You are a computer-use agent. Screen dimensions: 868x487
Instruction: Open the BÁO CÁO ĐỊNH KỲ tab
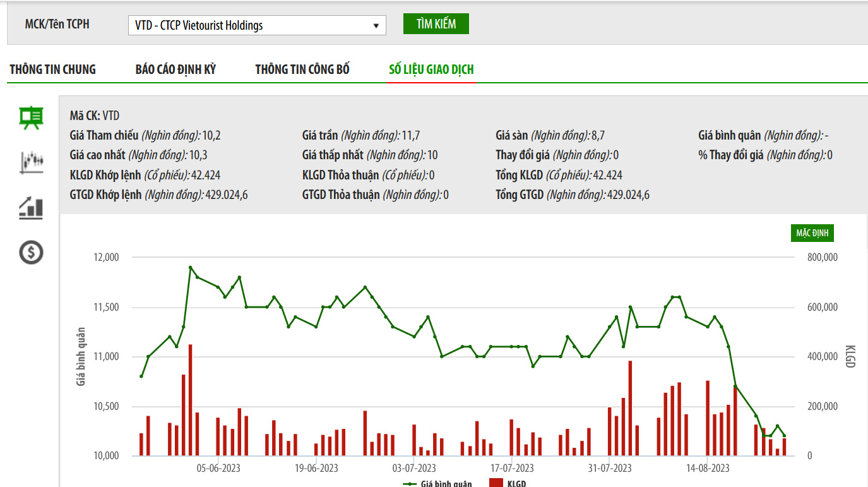[x=175, y=69]
